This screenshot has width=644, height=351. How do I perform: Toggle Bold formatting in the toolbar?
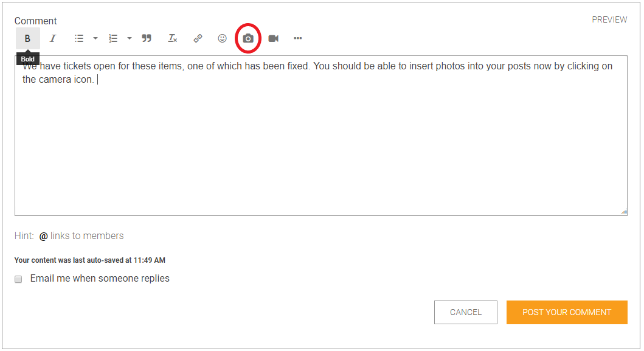tap(27, 38)
